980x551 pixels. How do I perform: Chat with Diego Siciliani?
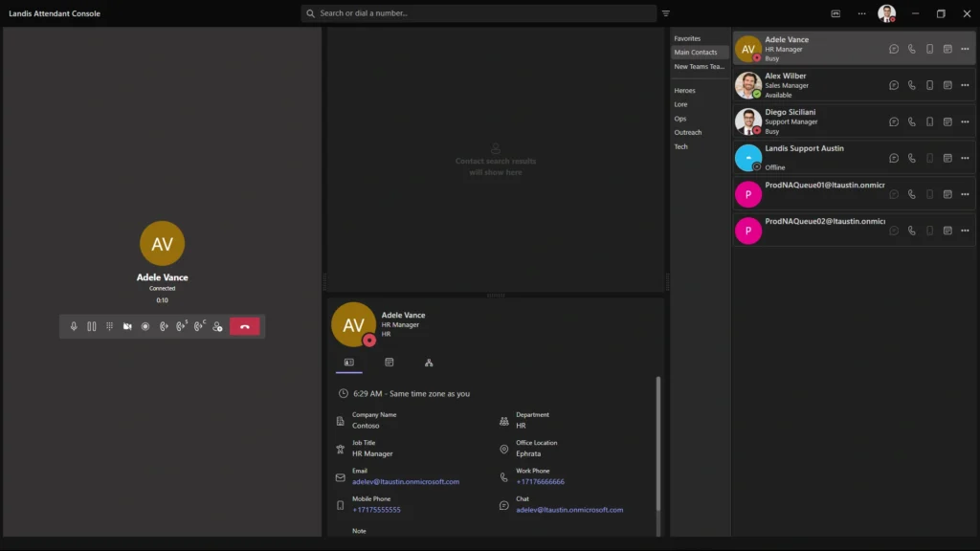click(894, 121)
